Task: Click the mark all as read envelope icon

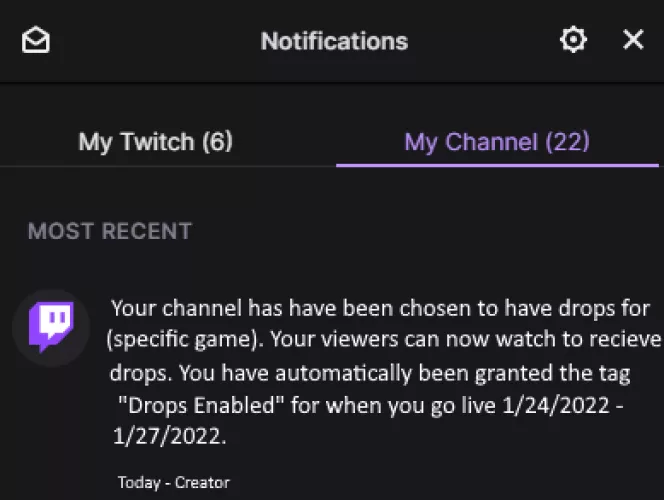Action: pos(36,40)
